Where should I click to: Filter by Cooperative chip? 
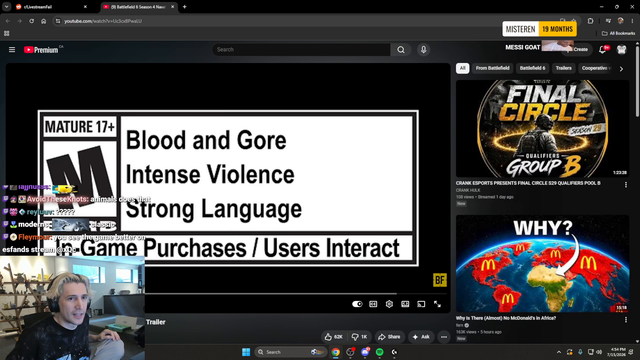[x=596, y=68]
